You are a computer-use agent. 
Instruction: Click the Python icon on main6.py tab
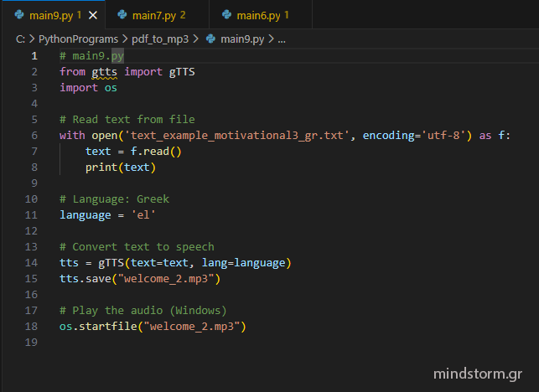(x=225, y=15)
